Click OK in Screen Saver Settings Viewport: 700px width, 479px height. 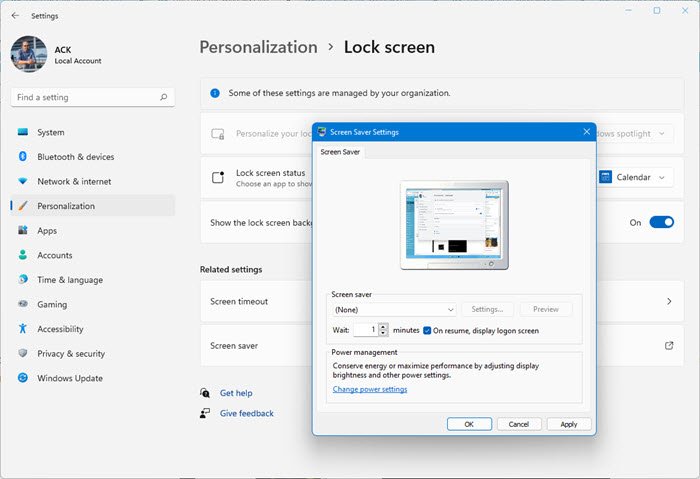coord(469,424)
